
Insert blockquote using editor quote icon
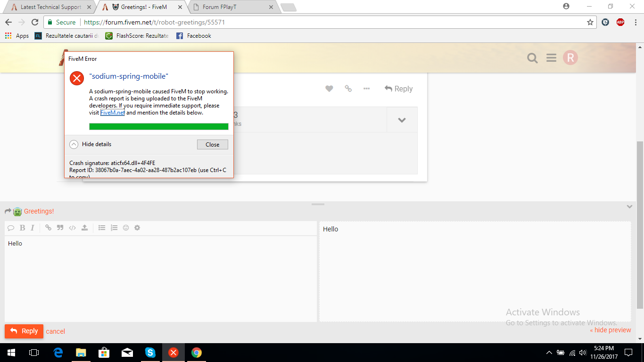[60, 228]
